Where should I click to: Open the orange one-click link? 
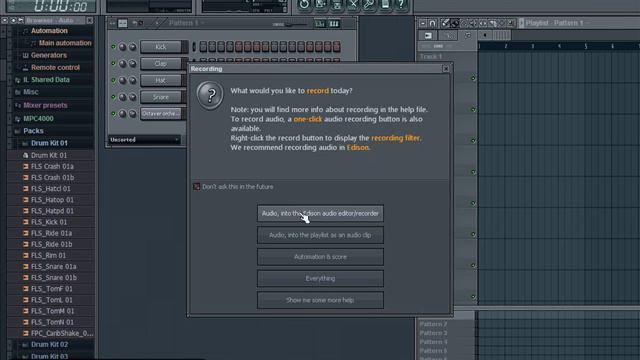click(308, 119)
